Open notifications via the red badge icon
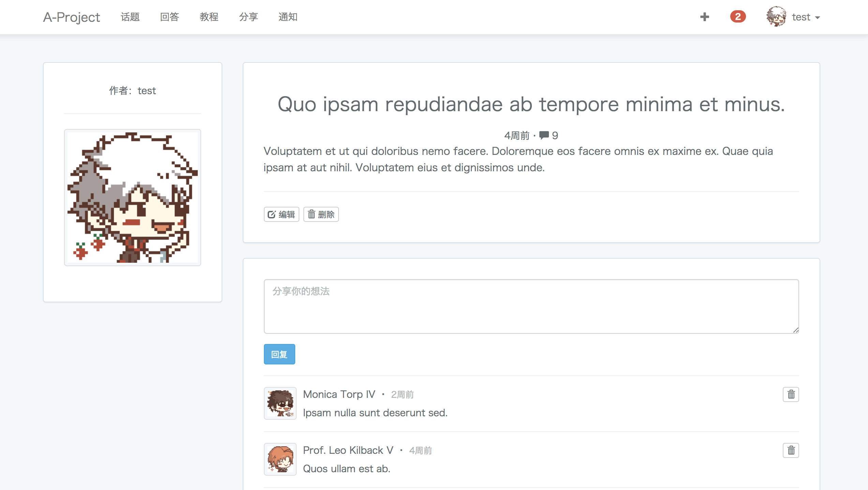Image resolution: width=868 pixels, height=490 pixels. coord(737,16)
